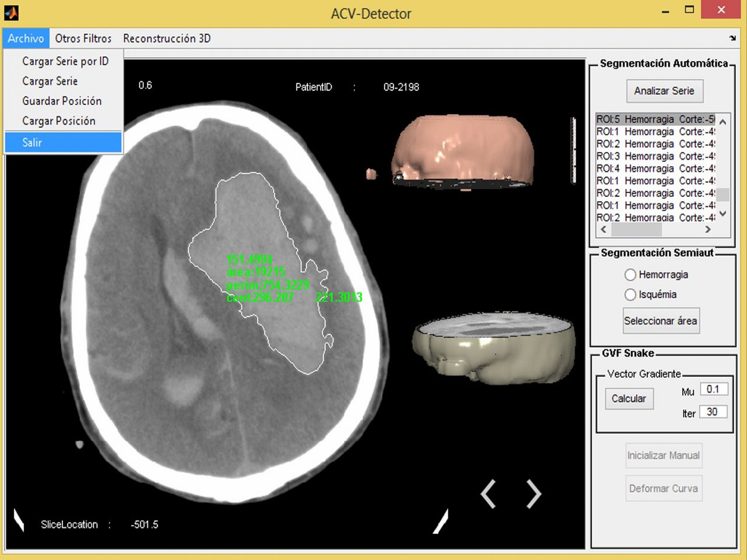Select the Hemorragia radio button
Viewport: 747px width, 560px height.
coord(630,275)
